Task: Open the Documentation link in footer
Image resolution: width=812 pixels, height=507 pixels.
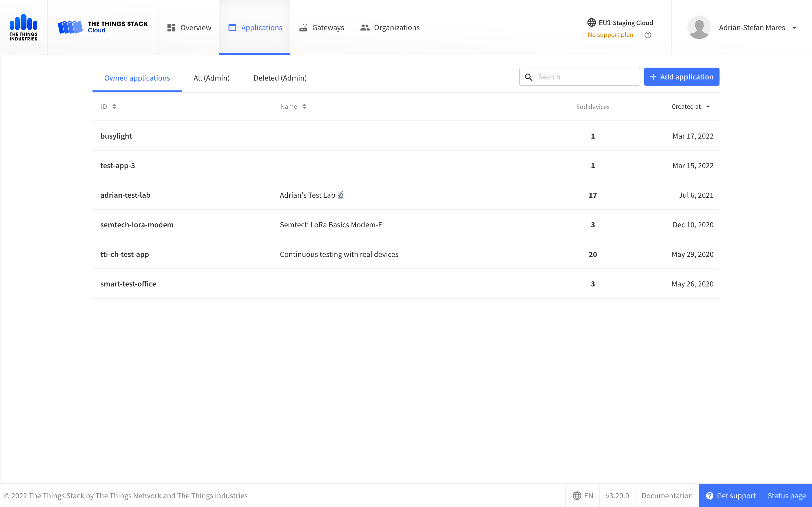Action: pyautogui.click(x=667, y=495)
